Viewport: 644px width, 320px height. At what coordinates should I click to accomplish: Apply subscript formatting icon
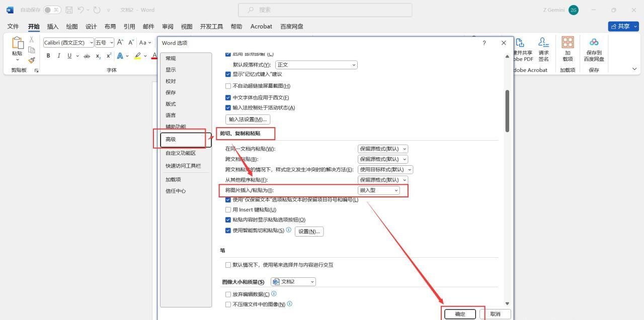click(99, 56)
